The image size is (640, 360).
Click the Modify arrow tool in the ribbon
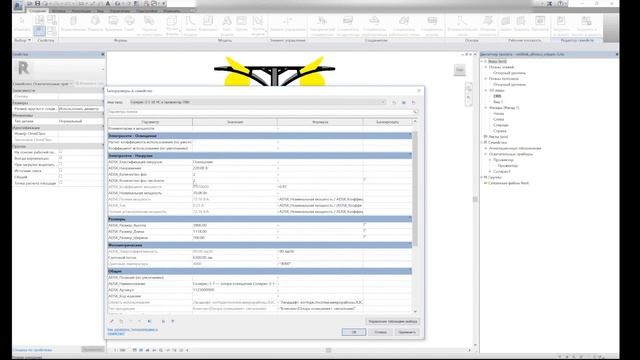[x=22, y=24]
